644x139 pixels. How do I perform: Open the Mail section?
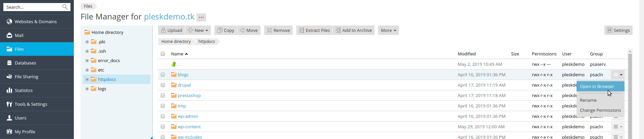(37, 35)
